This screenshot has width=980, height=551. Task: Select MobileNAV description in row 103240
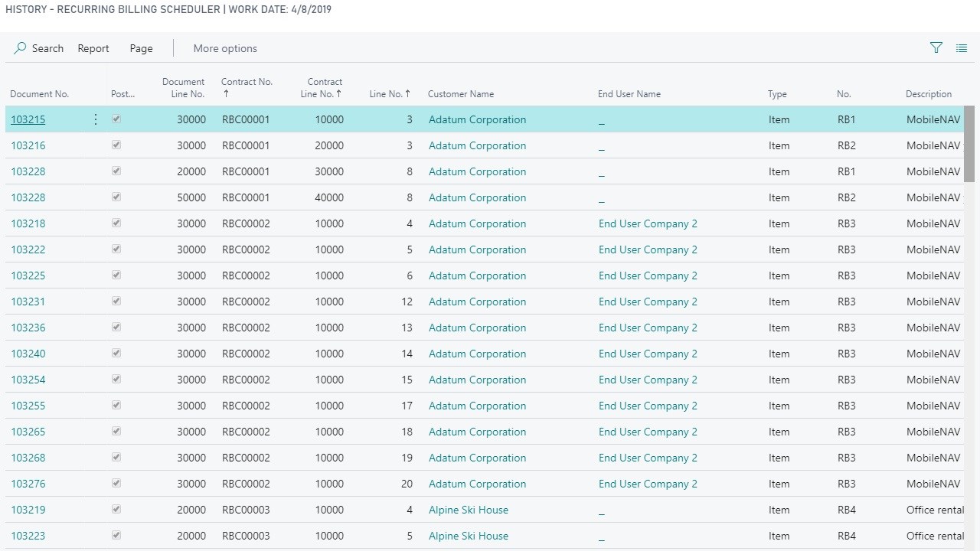[933, 354]
